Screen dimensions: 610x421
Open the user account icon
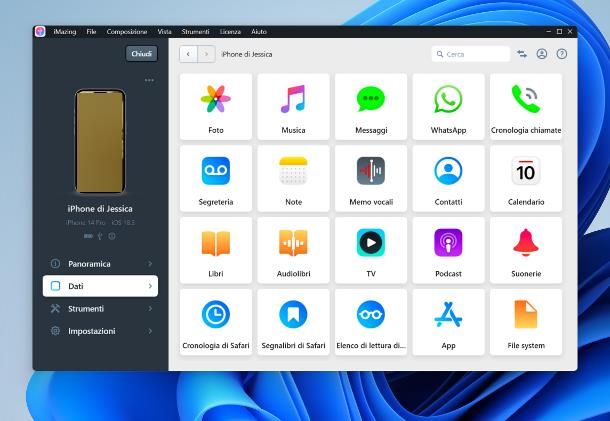tap(542, 54)
